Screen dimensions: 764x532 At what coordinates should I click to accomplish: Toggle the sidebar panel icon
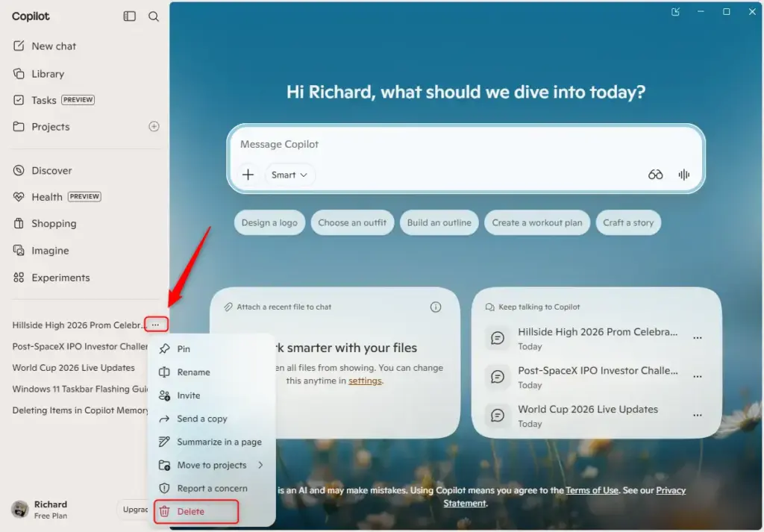(x=130, y=16)
